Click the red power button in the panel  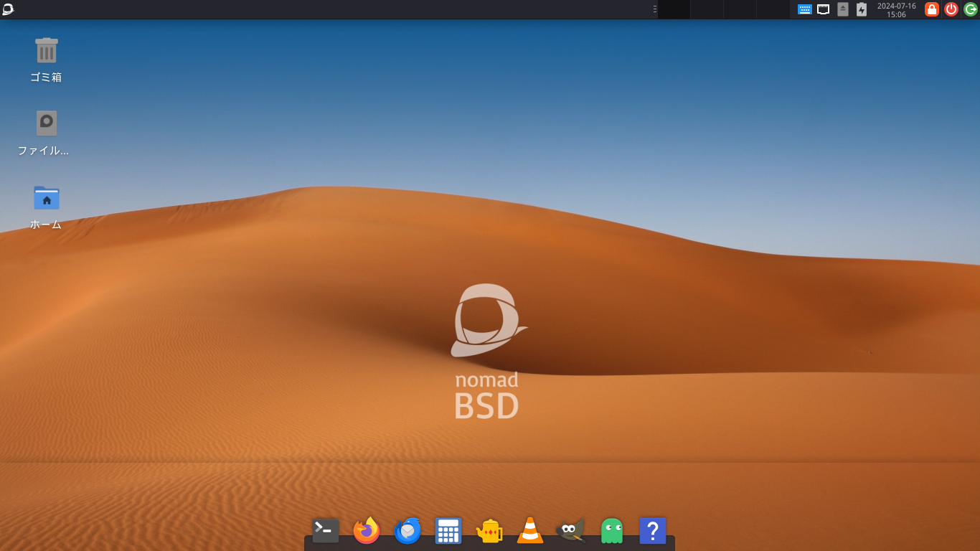[x=952, y=9]
